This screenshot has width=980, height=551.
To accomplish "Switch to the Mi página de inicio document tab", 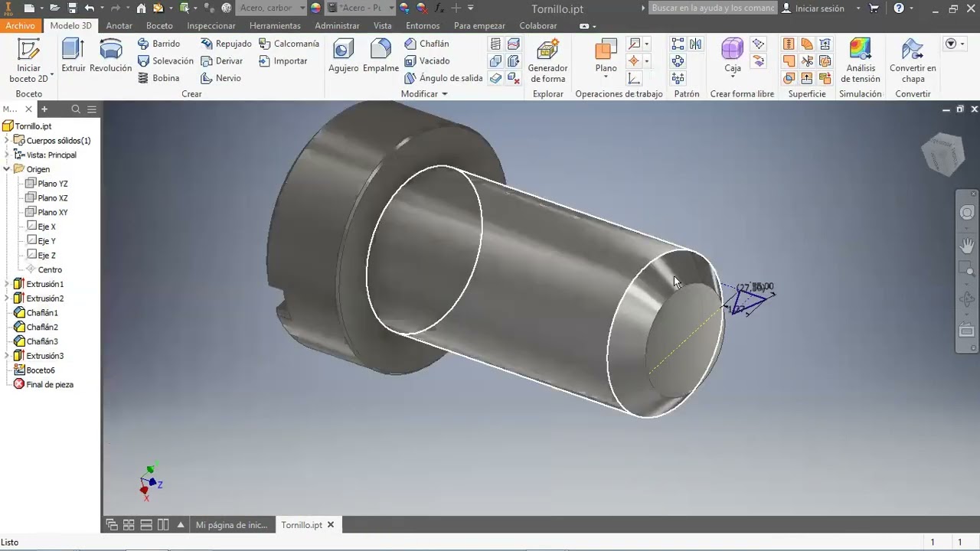I will pyautogui.click(x=232, y=525).
